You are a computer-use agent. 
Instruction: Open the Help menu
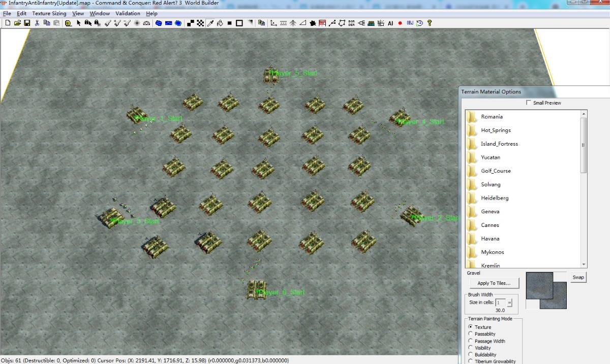tap(151, 14)
